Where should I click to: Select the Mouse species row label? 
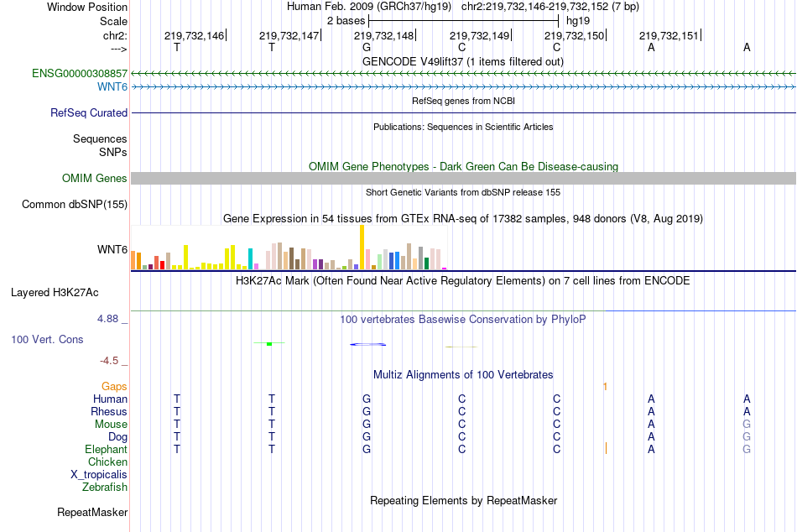coord(111,425)
